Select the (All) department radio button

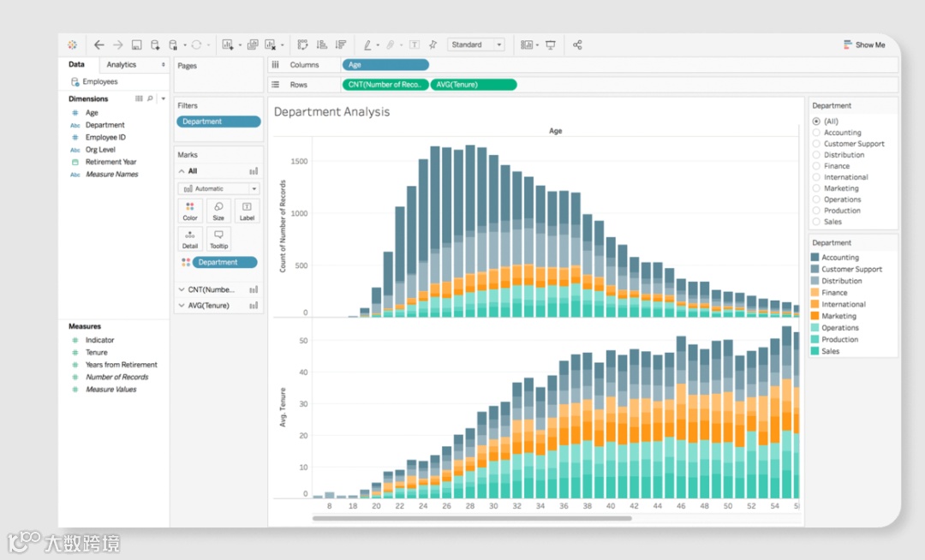coord(816,122)
